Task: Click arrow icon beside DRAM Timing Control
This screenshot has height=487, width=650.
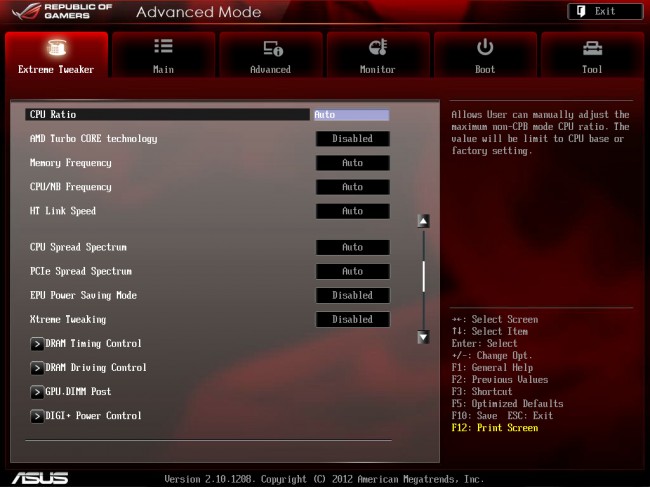Action: tap(37, 344)
